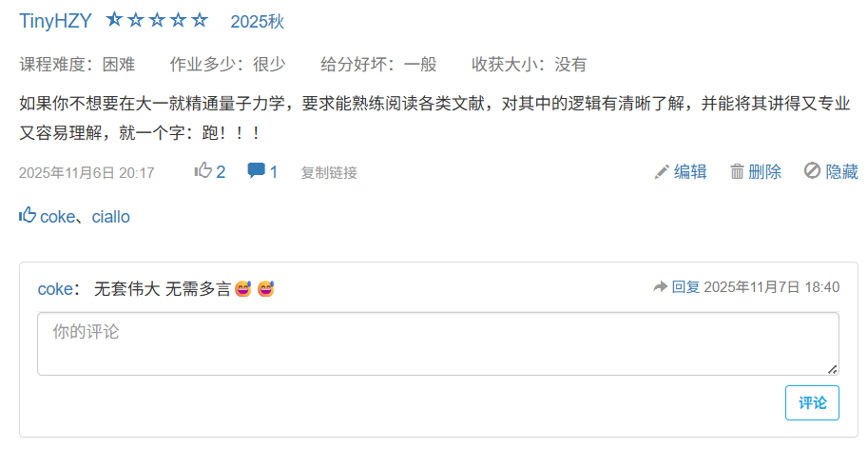Screen dimensions: 868x468
Task: Open the comment bubble icon showing 1
Action: point(256,170)
